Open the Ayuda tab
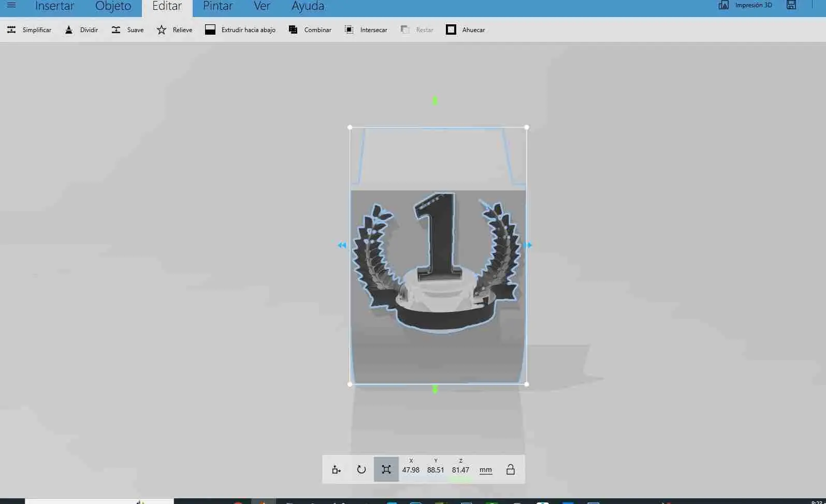The height and width of the screenshot is (504, 826). tap(308, 7)
